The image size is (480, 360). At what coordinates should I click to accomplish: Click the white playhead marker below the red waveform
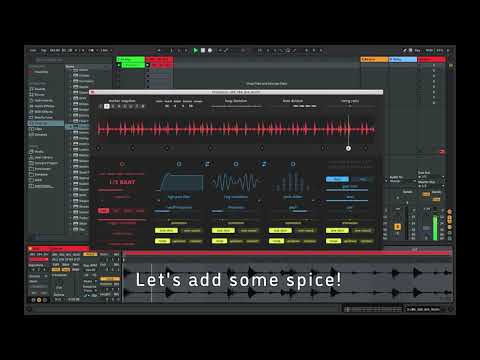[x=348, y=148]
